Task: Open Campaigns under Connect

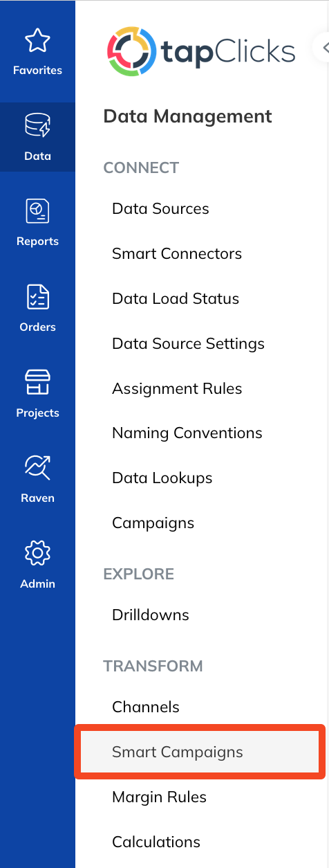Action: [153, 523]
